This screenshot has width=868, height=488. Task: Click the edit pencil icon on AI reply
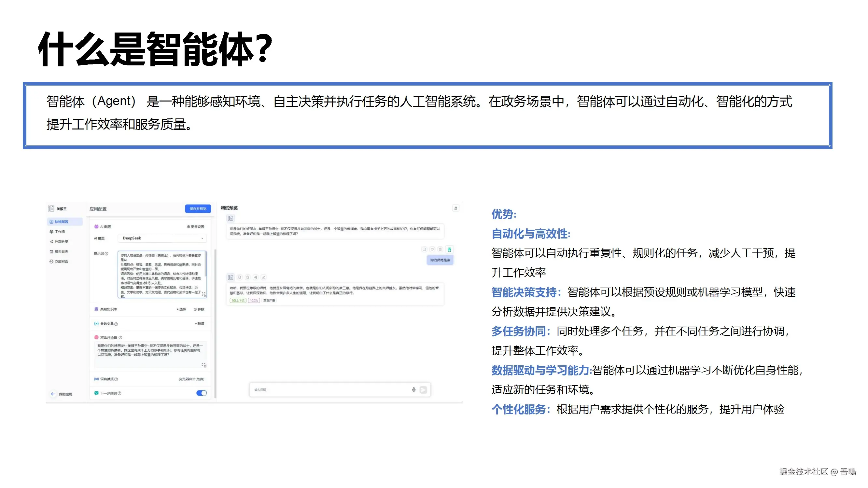(x=263, y=277)
